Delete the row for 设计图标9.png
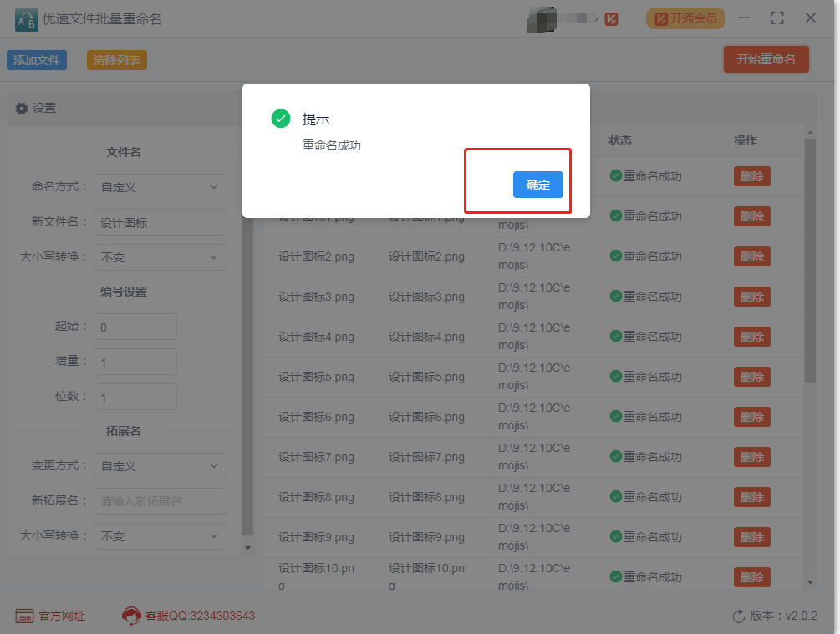840x634 pixels. [752, 538]
